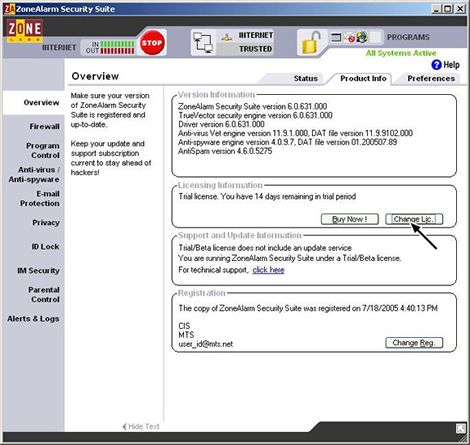Click the Driver version 6.0.631.000 line
The width and height of the screenshot is (470, 445).
pyautogui.click(x=221, y=124)
